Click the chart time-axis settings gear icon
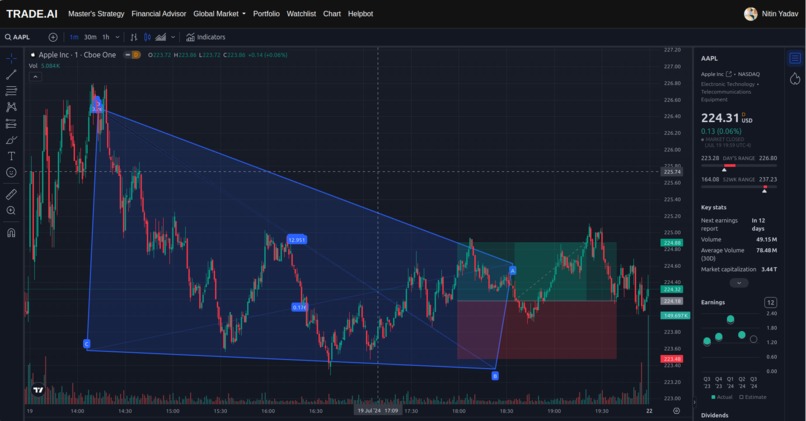 tap(676, 411)
